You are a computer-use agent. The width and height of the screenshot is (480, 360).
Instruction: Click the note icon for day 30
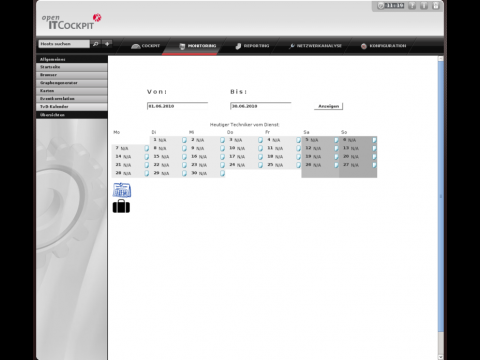point(222,173)
